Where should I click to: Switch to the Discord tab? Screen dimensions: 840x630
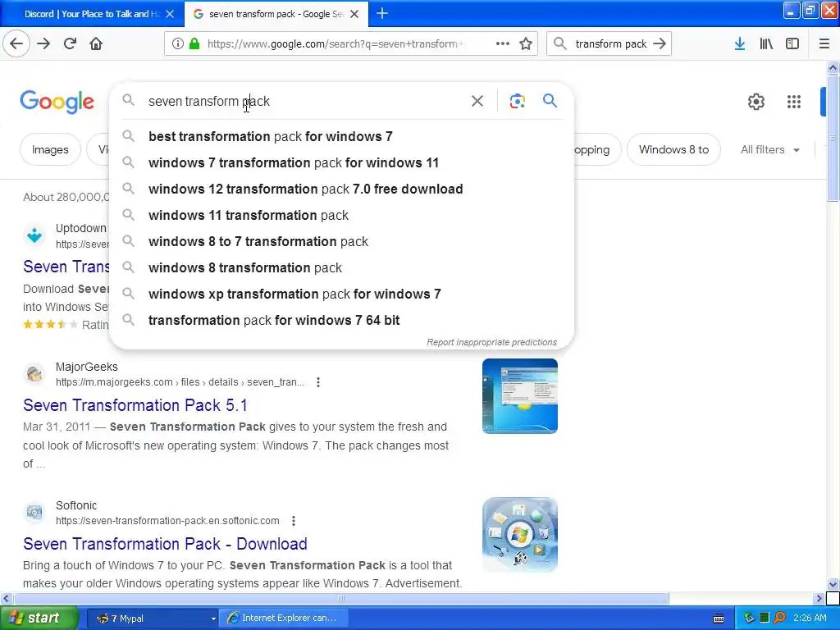[92, 14]
